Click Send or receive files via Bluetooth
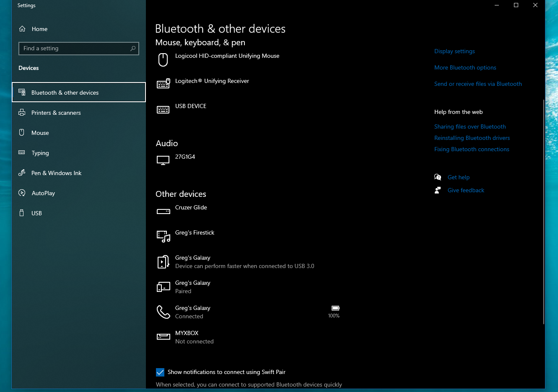The width and height of the screenshot is (558, 392). [478, 84]
